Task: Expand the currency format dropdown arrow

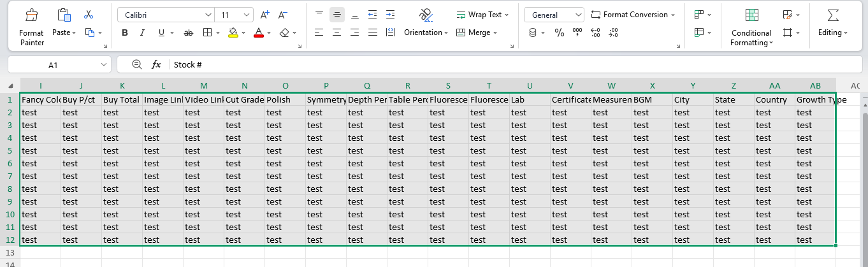Action: coord(544,32)
